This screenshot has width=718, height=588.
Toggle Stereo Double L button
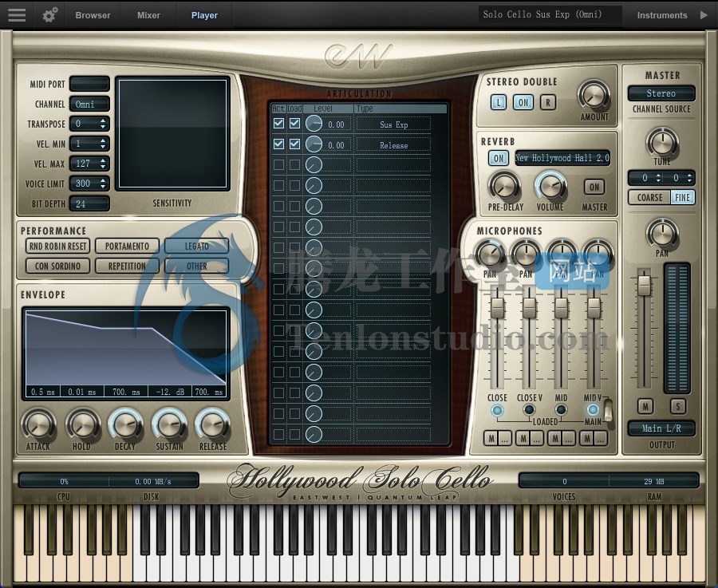click(x=498, y=102)
